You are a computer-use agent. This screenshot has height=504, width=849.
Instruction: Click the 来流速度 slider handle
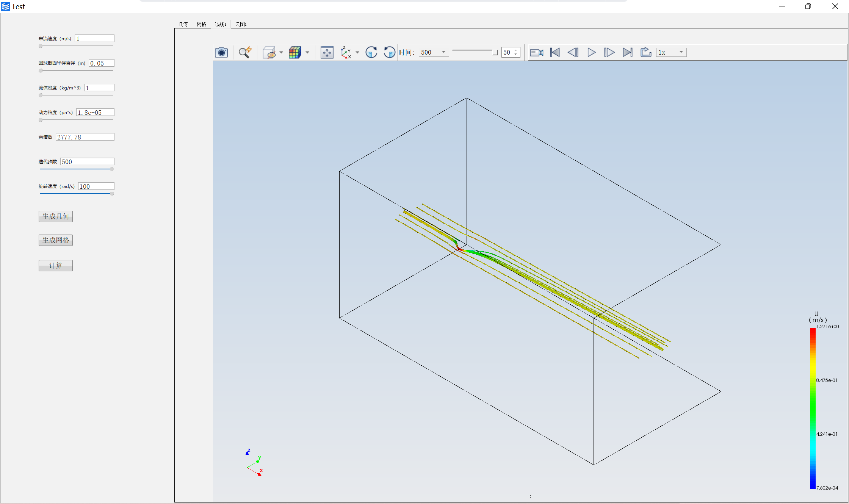pyautogui.click(x=41, y=46)
